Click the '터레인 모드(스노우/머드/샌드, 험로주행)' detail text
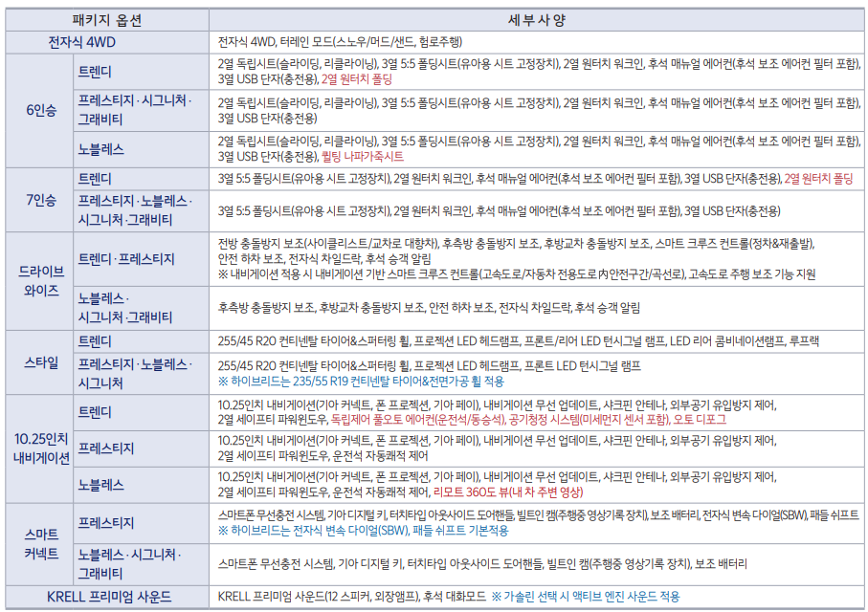868x612 pixels. pos(371,42)
